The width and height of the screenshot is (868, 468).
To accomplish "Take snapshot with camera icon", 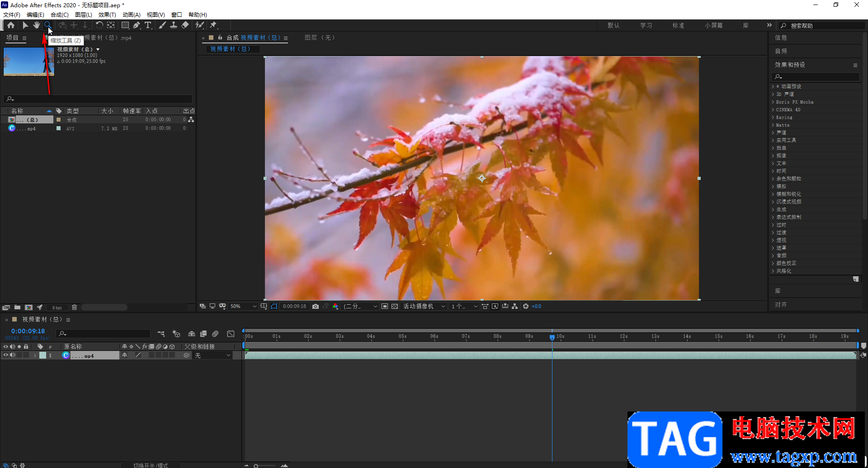I will (x=316, y=307).
